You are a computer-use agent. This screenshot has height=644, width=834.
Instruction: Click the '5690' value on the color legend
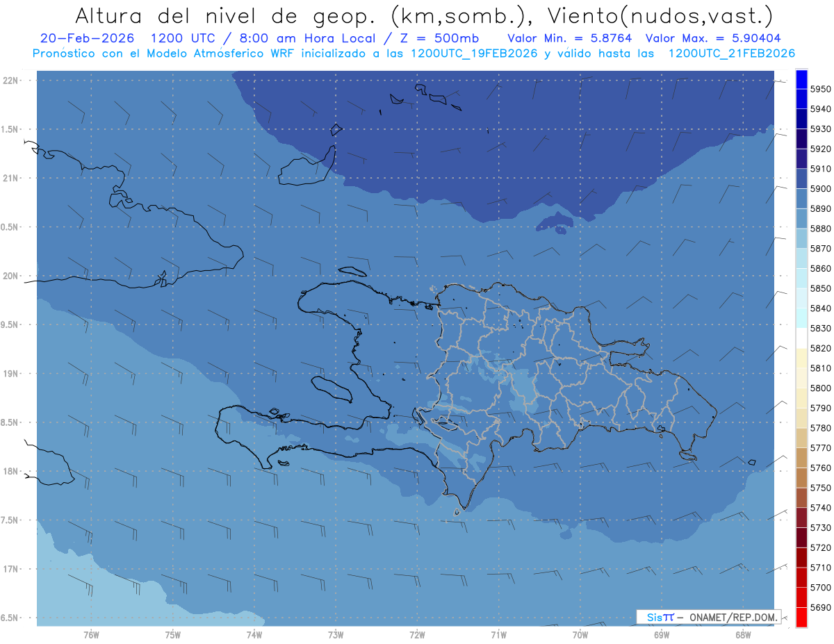click(820, 608)
